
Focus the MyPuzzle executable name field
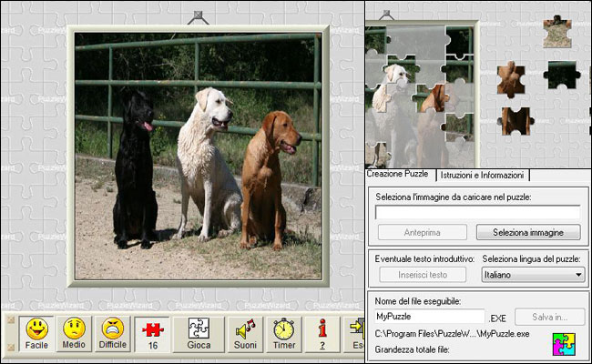pyautogui.click(x=429, y=316)
